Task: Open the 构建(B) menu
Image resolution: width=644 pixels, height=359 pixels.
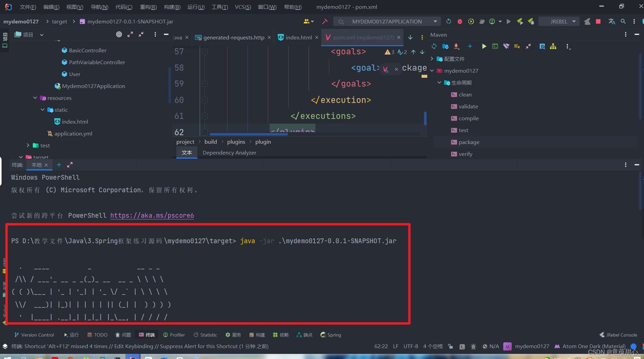Action: tap(172, 7)
